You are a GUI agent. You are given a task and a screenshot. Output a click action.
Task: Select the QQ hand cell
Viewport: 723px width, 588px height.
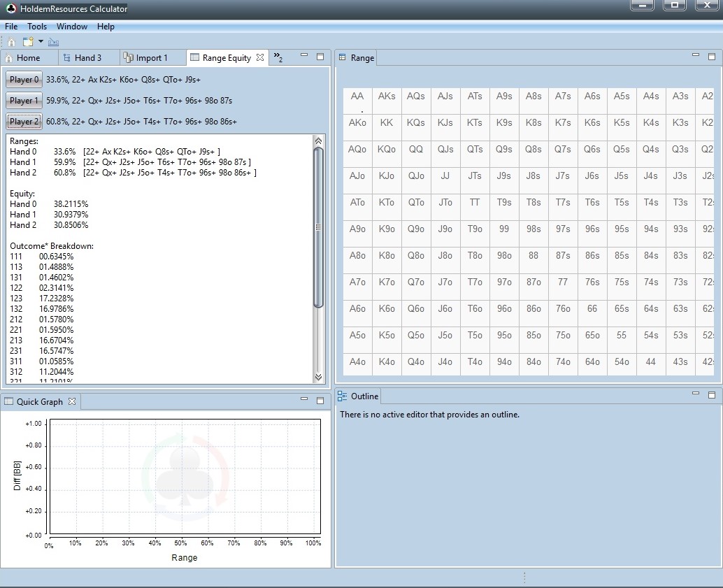click(x=416, y=154)
